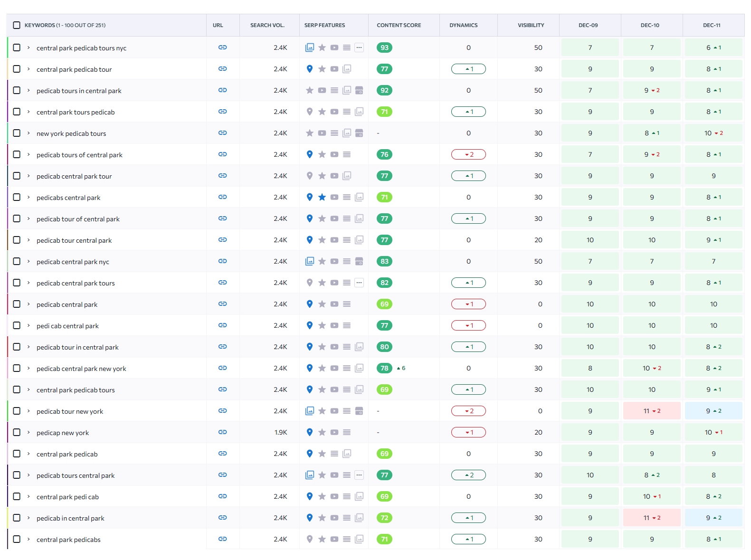
Task: Click the pink DEC-10 cell for 'pedicab in central park'
Action: point(652,518)
